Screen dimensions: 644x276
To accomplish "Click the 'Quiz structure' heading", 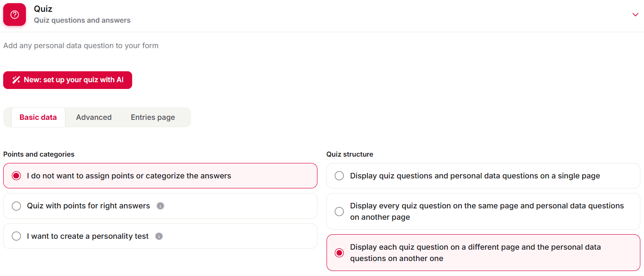I will (x=350, y=154).
